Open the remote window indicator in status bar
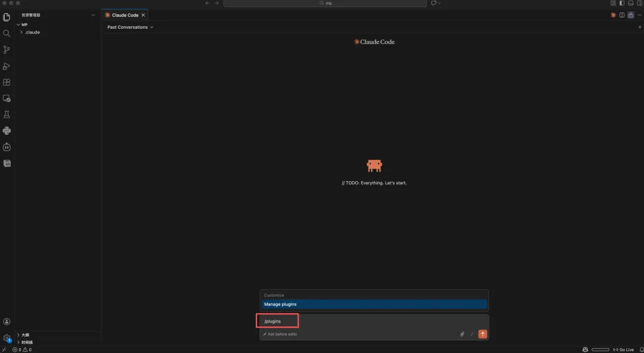 pos(4,349)
